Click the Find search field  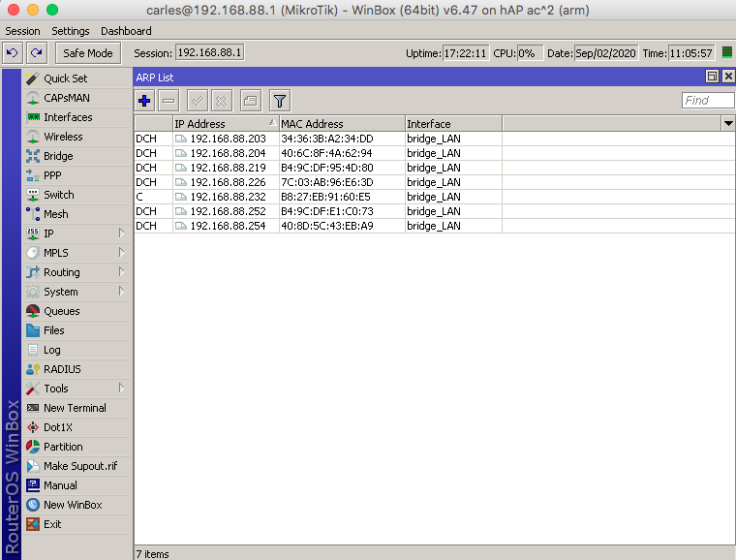(708, 100)
